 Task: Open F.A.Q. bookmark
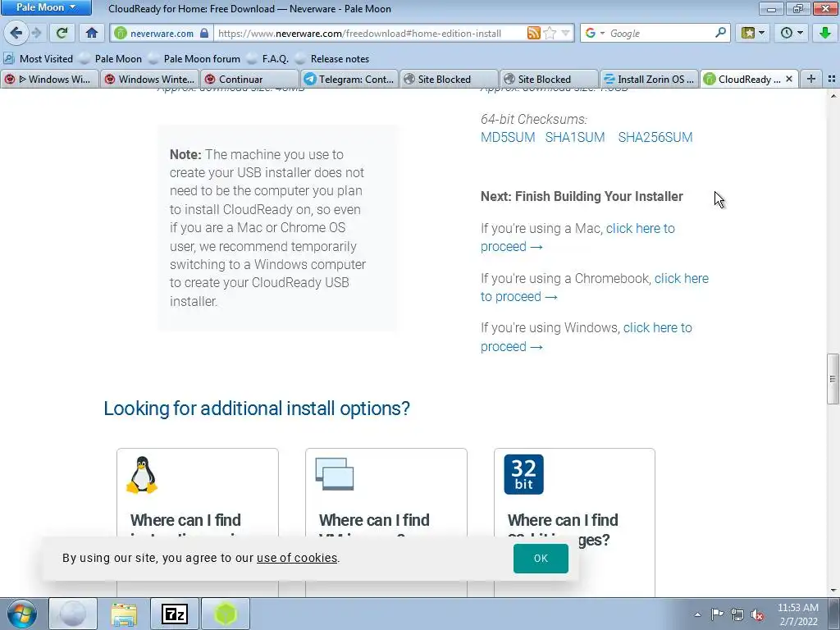268,58
